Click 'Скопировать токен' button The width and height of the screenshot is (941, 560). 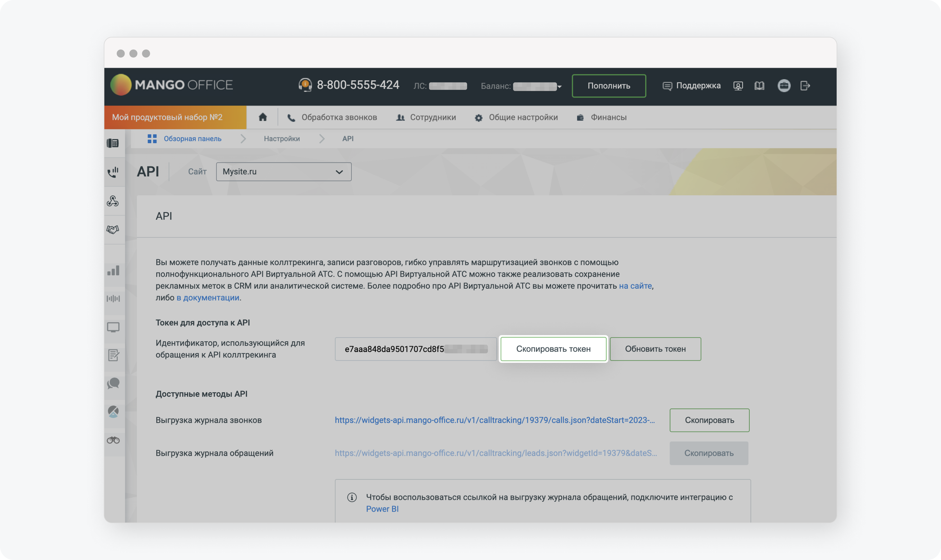[553, 349]
